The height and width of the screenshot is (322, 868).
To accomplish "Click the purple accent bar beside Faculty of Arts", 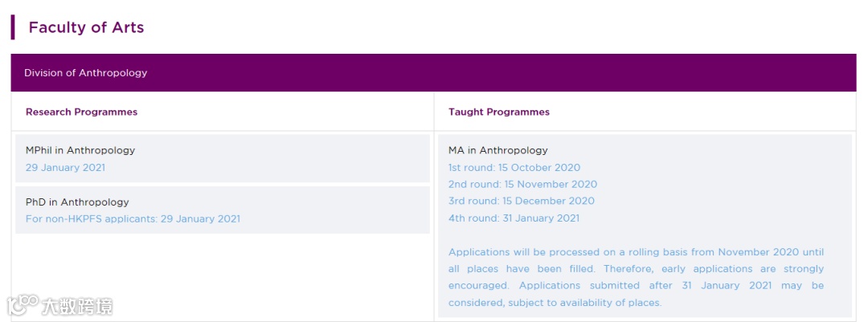I will [13, 27].
